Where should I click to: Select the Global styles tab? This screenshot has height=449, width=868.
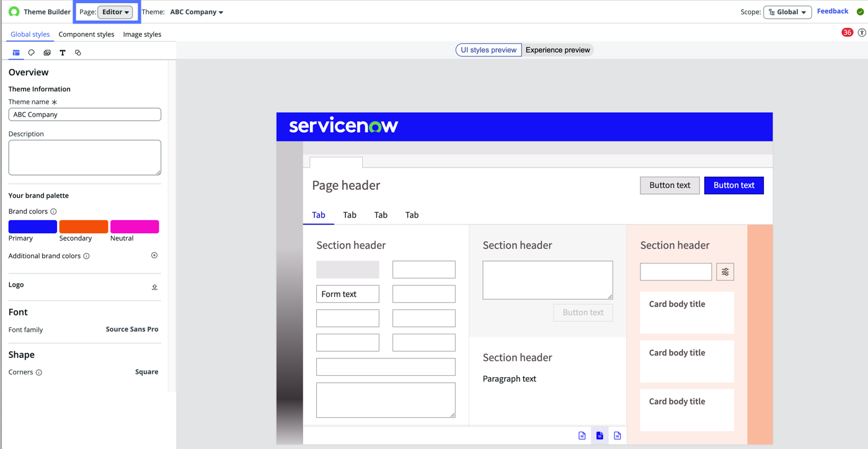click(x=30, y=34)
